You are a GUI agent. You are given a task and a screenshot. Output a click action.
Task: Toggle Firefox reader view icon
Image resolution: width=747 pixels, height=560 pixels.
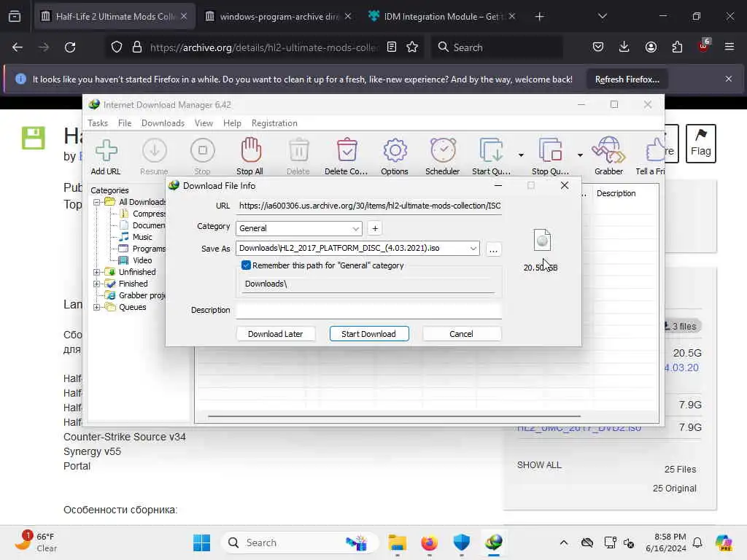[x=392, y=47]
